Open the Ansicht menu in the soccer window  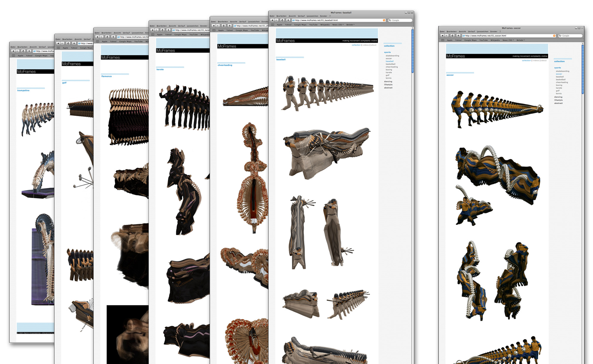point(462,31)
